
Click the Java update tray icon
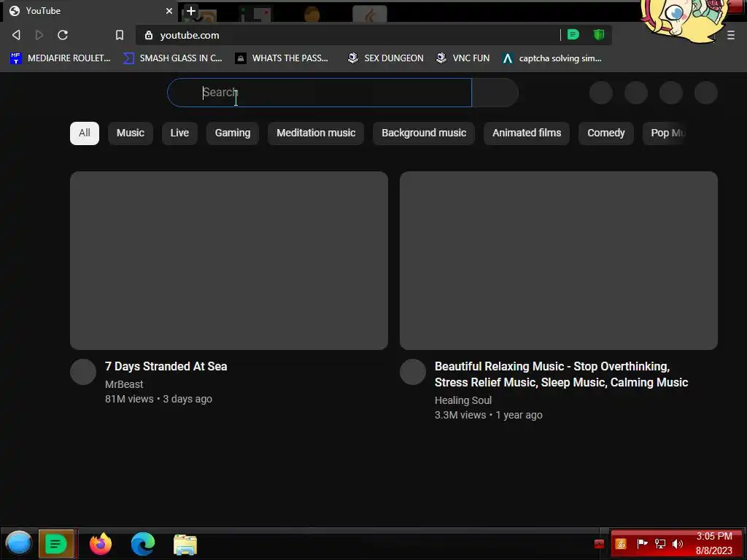click(x=620, y=544)
